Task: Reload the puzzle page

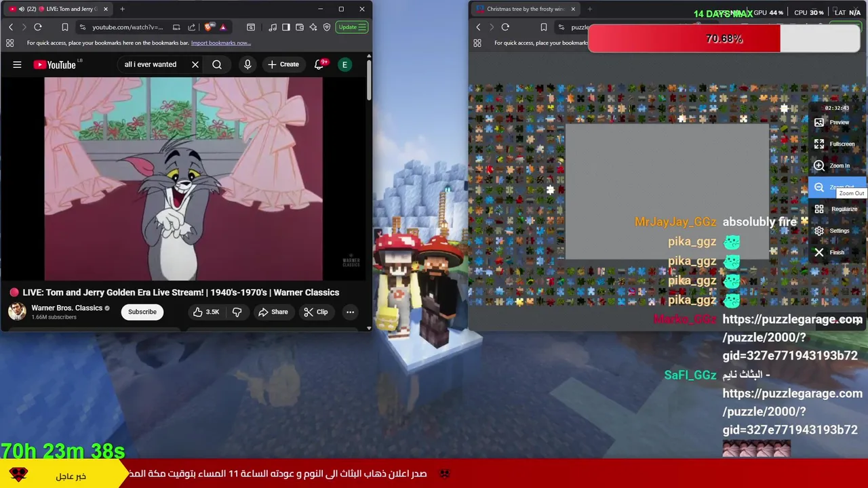Action: 505,27
